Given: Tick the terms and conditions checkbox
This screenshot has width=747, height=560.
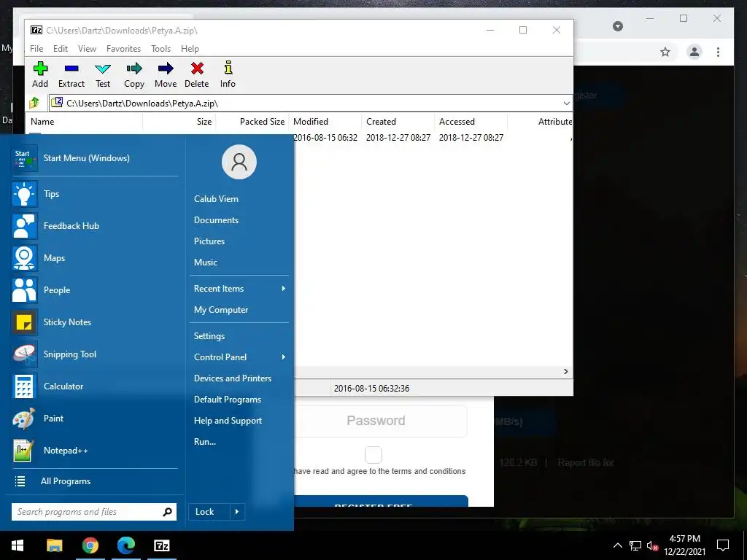Looking at the screenshot, I should 373,455.
